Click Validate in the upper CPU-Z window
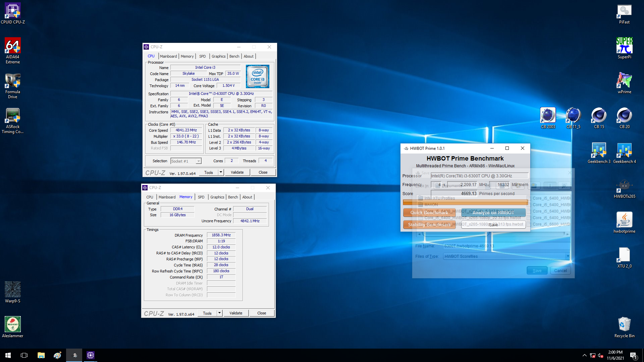 pyautogui.click(x=237, y=172)
